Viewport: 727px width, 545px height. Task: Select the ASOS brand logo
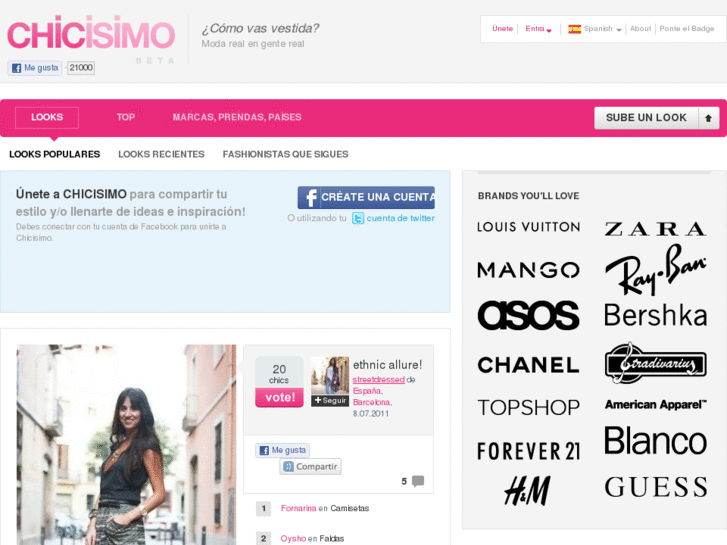pos(529,315)
